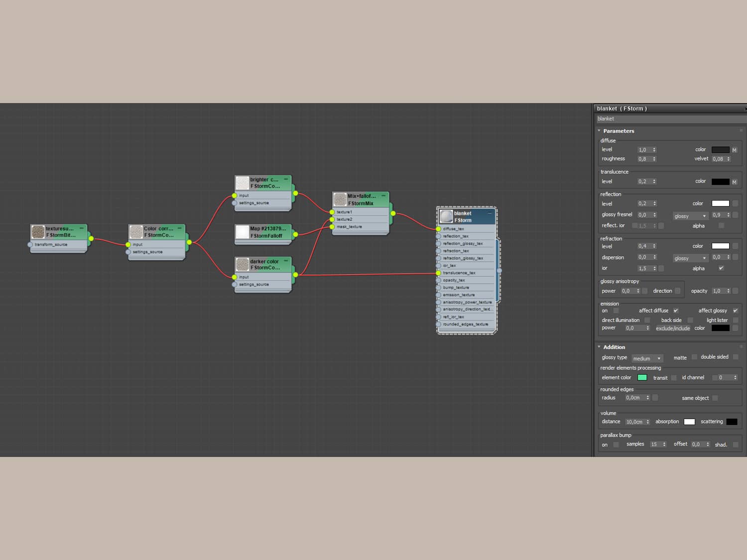Collapse the Addition rollout
This screenshot has height=560, width=747.
[599, 347]
